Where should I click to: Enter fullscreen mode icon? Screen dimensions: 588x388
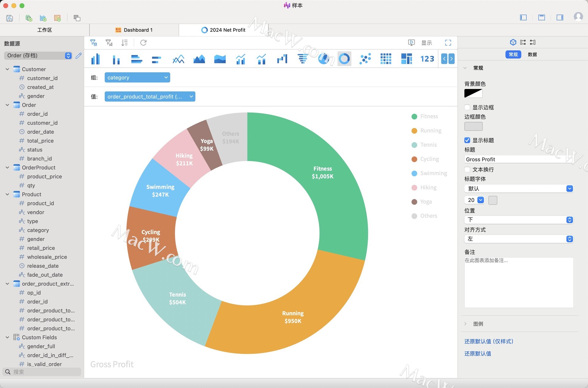point(448,43)
